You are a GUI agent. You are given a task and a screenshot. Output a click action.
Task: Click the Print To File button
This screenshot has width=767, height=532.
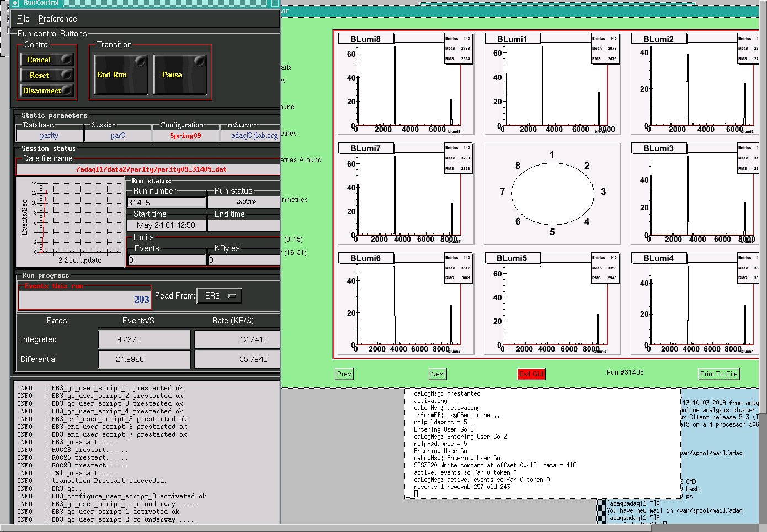click(x=718, y=374)
